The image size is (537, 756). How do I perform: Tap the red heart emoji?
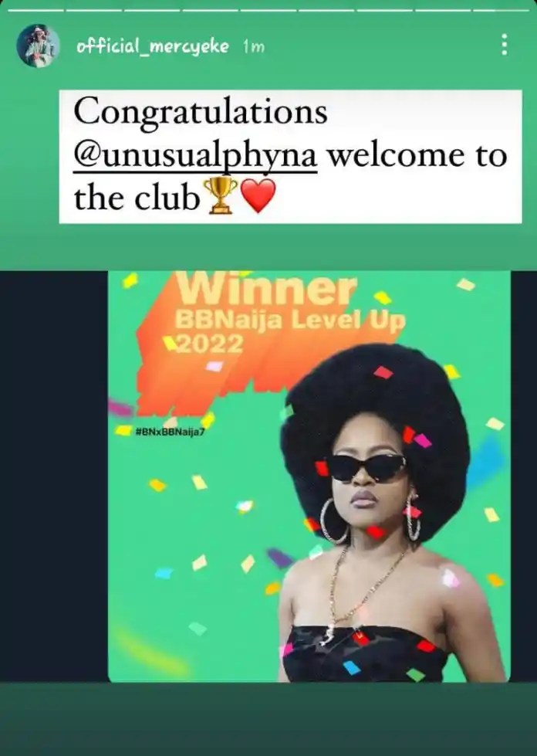click(258, 195)
